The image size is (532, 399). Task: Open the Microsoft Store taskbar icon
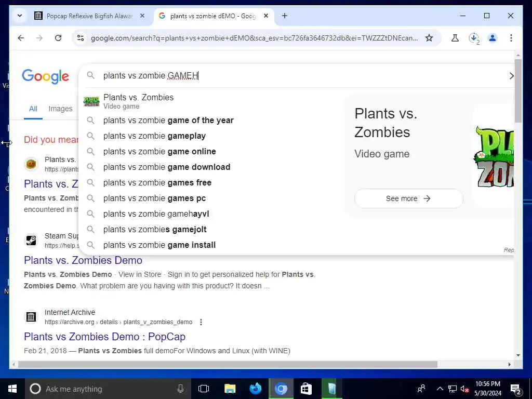[306, 389]
